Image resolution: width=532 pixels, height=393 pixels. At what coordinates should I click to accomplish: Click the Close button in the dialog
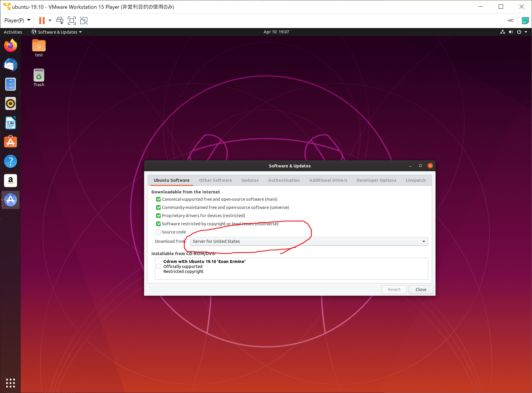421,290
